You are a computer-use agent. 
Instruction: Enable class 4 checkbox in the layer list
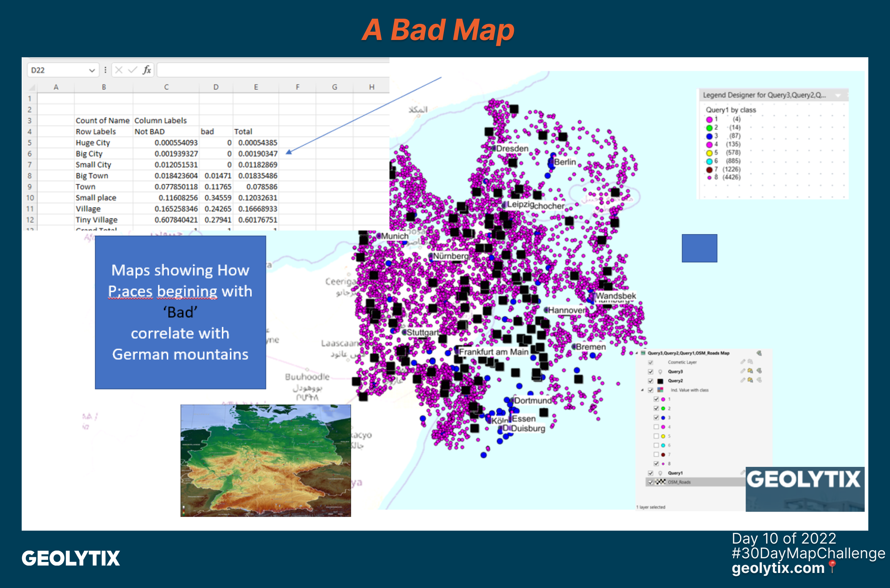coord(656,427)
